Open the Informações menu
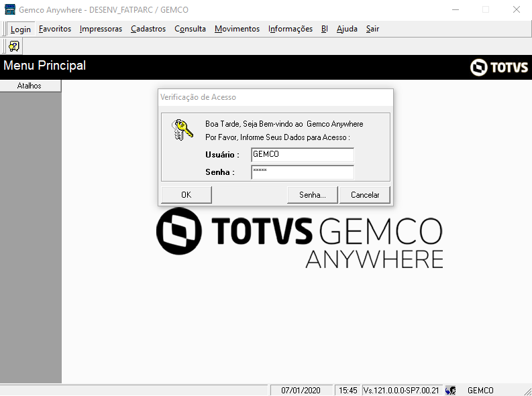This screenshot has width=532, height=396. [290, 29]
